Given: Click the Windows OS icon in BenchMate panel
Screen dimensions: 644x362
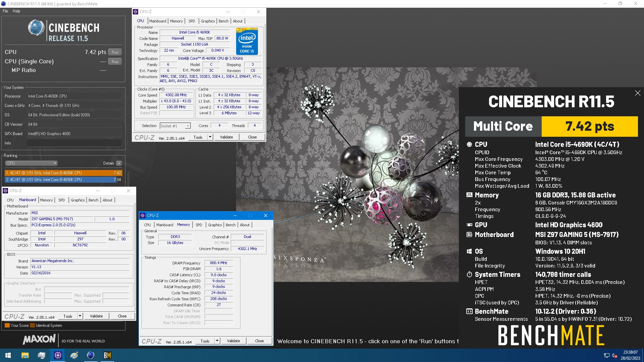Looking at the screenshot, I should [469, 251].
